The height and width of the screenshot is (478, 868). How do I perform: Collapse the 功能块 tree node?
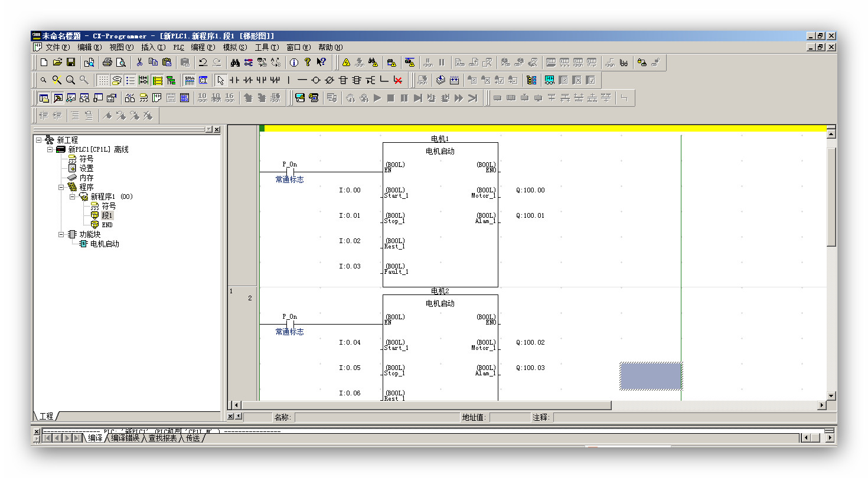click(61, 234)
